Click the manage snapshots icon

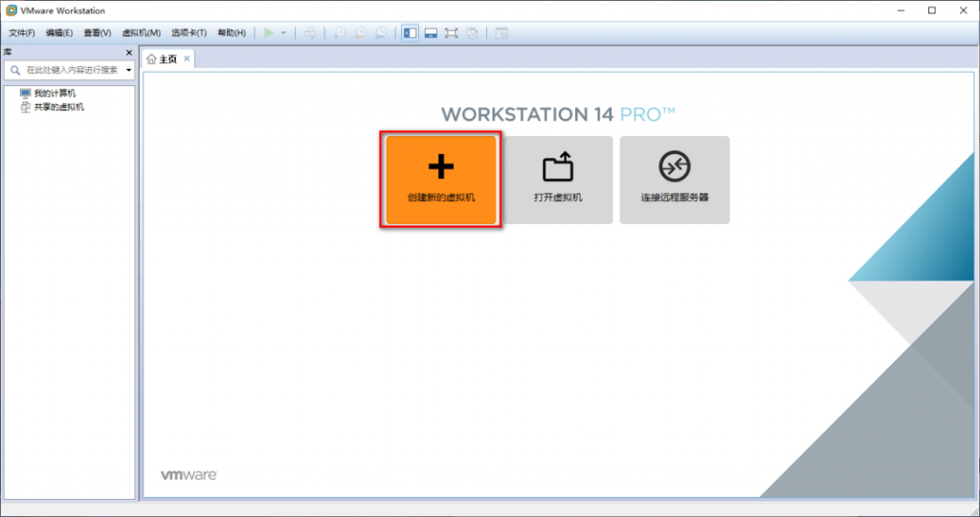(x=381, y=34)
